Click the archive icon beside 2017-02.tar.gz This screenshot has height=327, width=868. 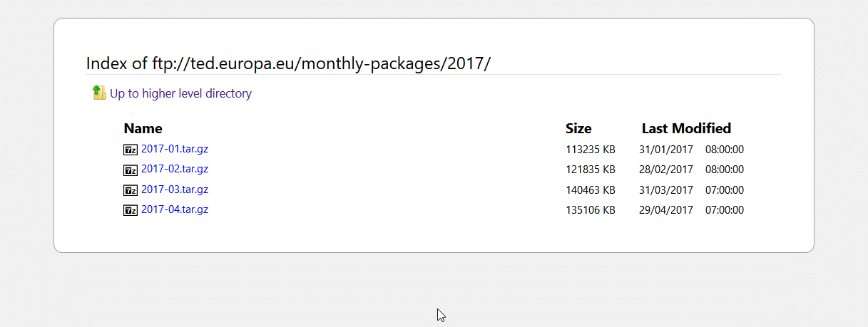point(131,170)
